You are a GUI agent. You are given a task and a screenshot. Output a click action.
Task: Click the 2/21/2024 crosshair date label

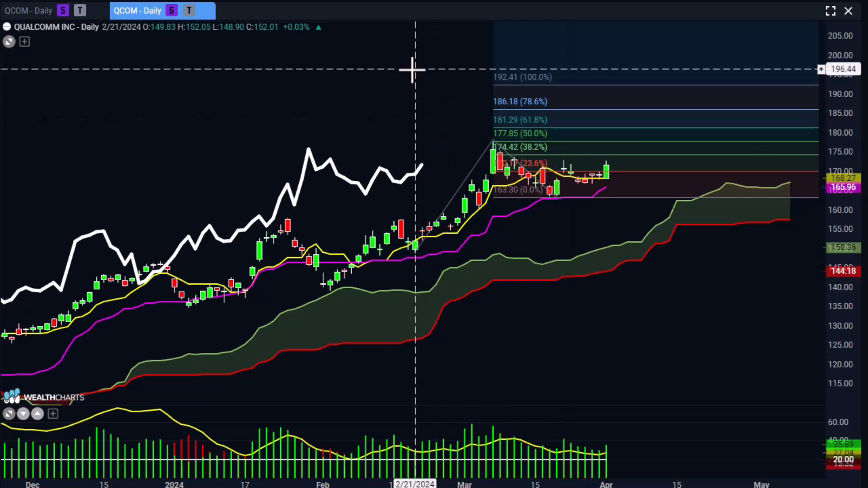(415, 483)
